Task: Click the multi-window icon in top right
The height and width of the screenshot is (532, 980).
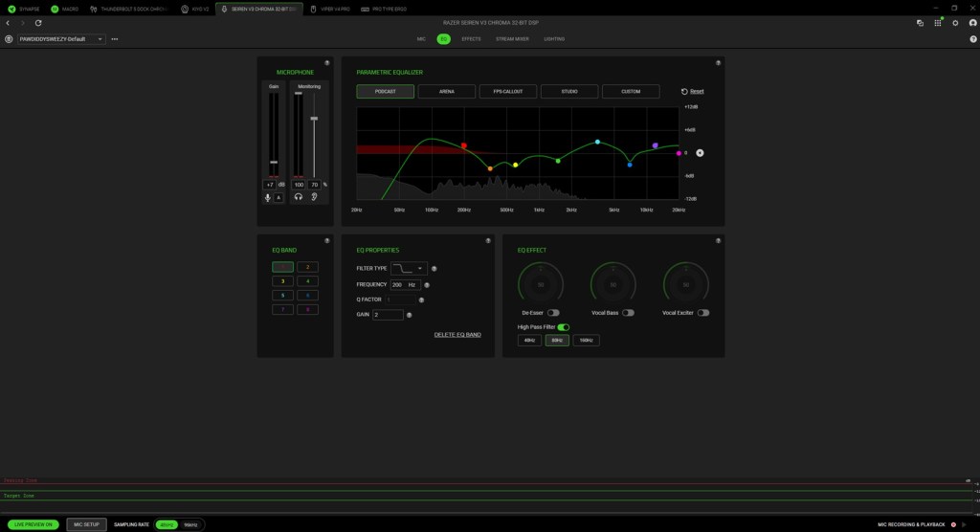Action: tap(920, 23)
